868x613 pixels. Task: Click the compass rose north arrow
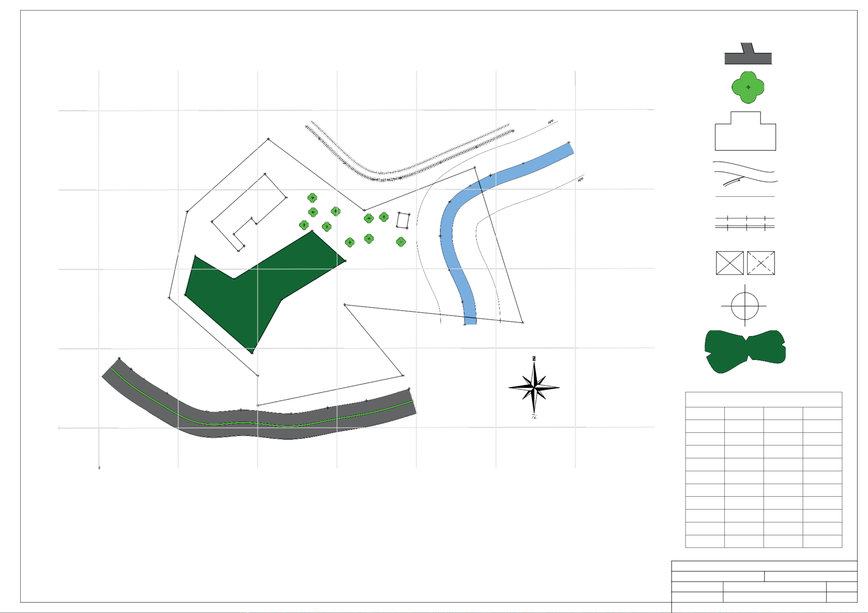coord(534,387)
